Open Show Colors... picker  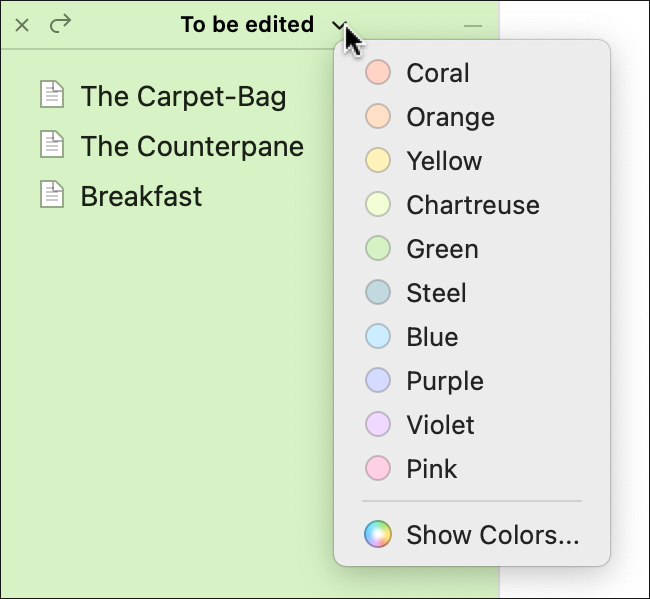(492, 534)
